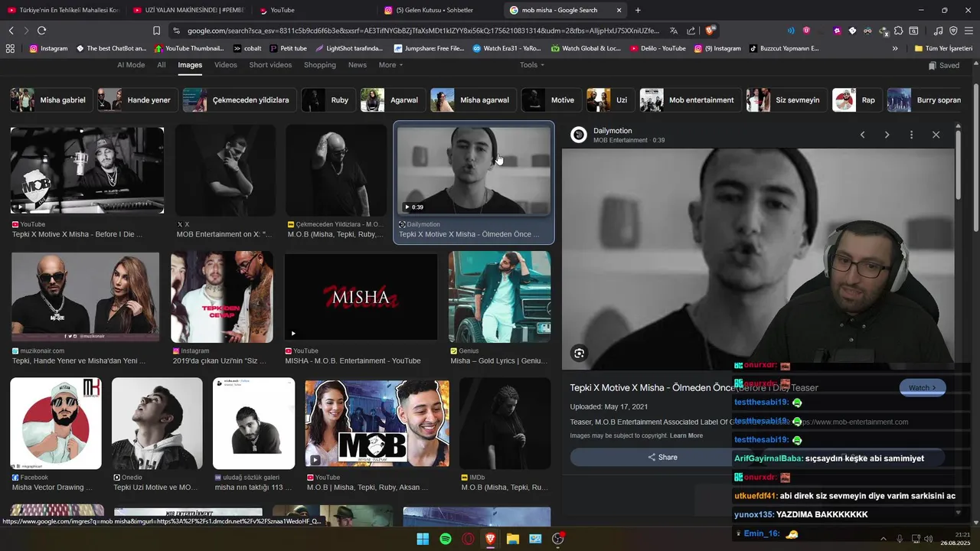Open the muzikonair.com Tepki Hande Yener image

pos(85,297)
